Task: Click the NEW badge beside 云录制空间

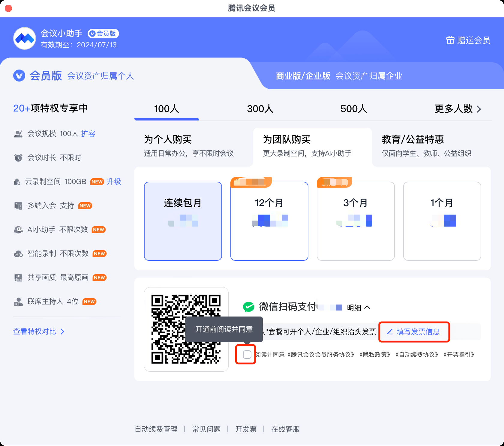Action: pos(97,182)
